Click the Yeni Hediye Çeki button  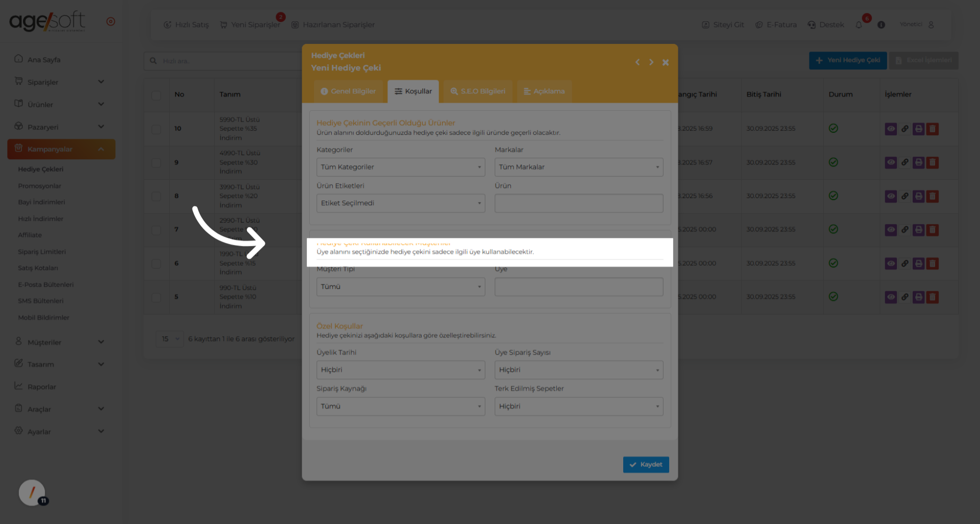[847, 60]
